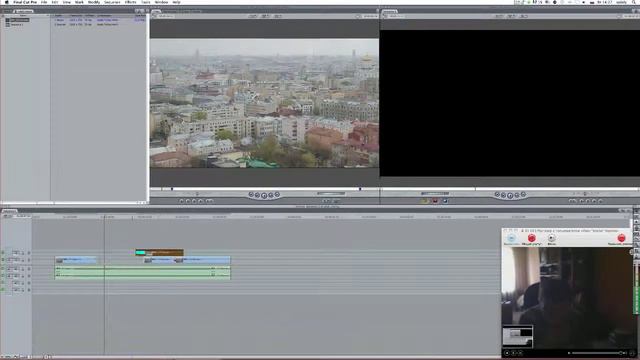Click small preview thumbnail in recorder window
This screenshot has width=640, height=360.
click(x=517, y=336)
